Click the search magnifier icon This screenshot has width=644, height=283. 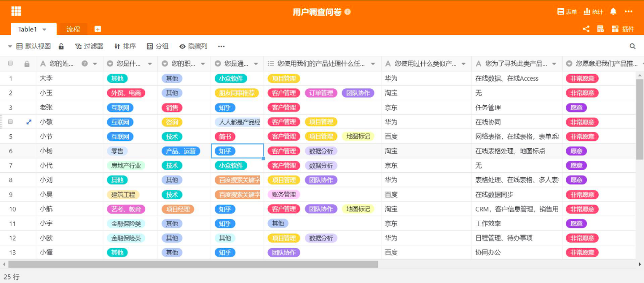pos(632,46)
